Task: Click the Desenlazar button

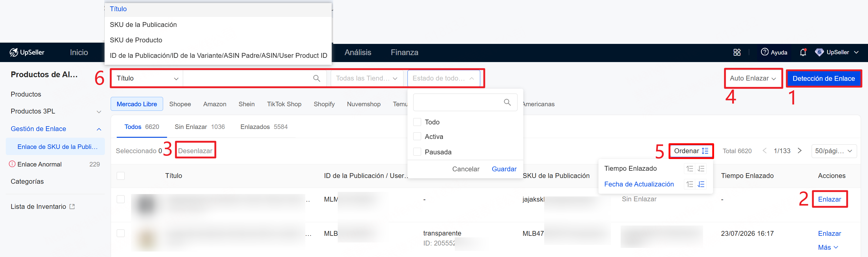Action: [x=195, y=151]
